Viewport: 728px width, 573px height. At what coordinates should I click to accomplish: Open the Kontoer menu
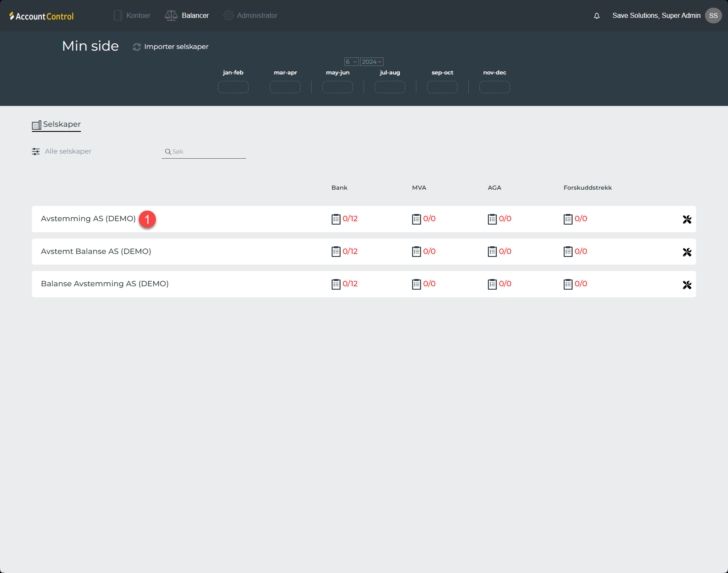[132, 16]
